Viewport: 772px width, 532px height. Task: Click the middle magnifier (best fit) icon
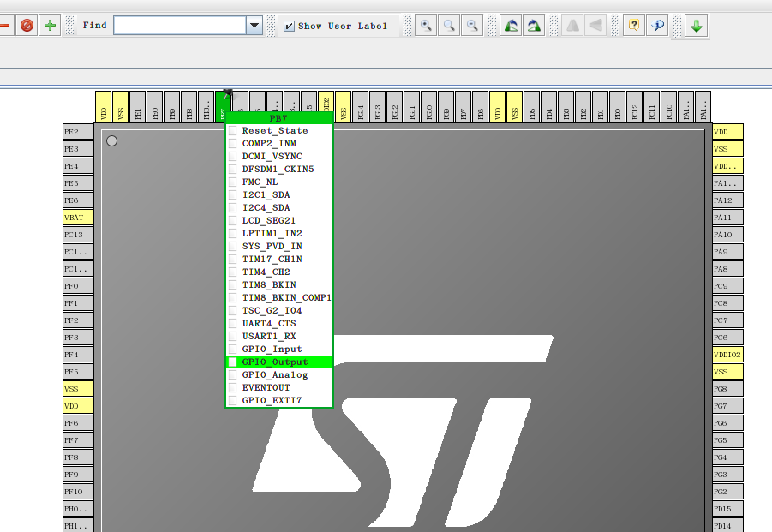pos(448,25)
